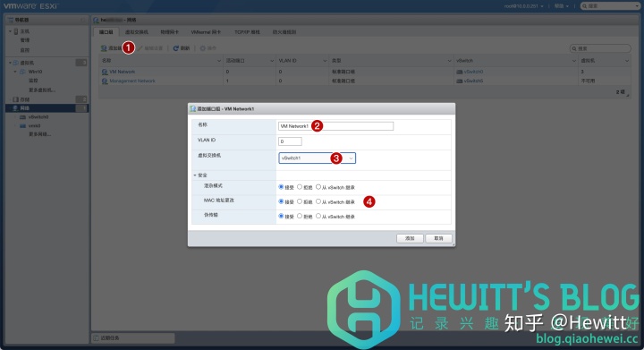Click the Manage (管理) item under Host

pos(25,40)
